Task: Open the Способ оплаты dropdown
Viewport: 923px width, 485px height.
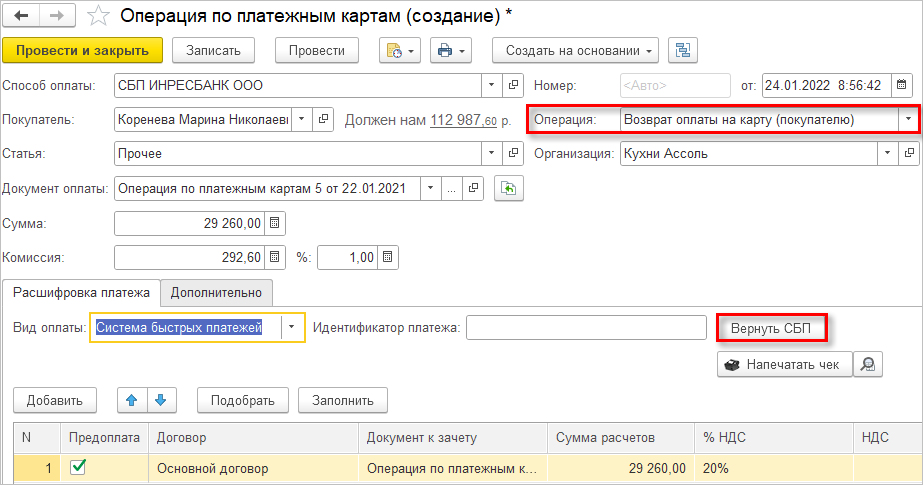Action: point(492,85)
